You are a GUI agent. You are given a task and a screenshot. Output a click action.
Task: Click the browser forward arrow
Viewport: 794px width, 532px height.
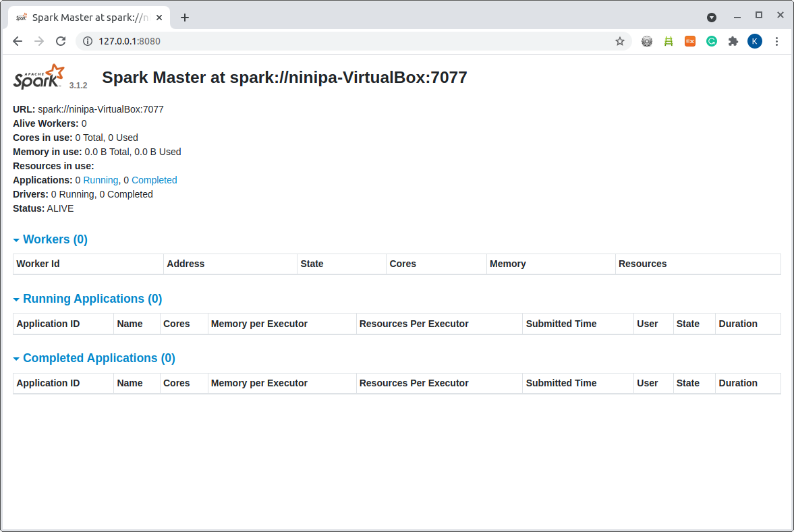pos(39,42)
